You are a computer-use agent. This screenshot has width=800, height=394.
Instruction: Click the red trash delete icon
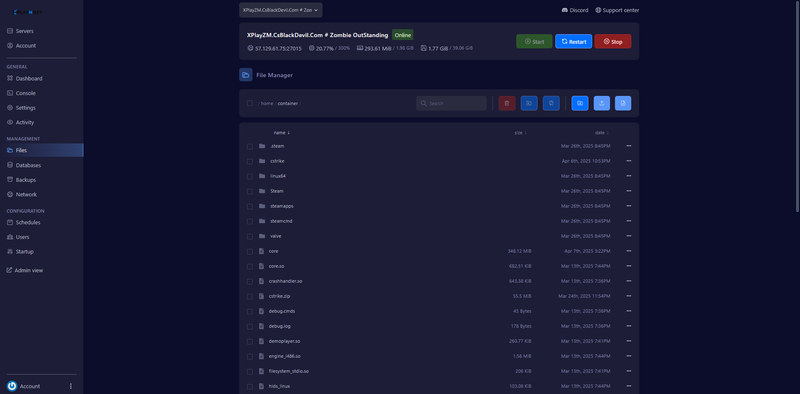tap(507, 103)
